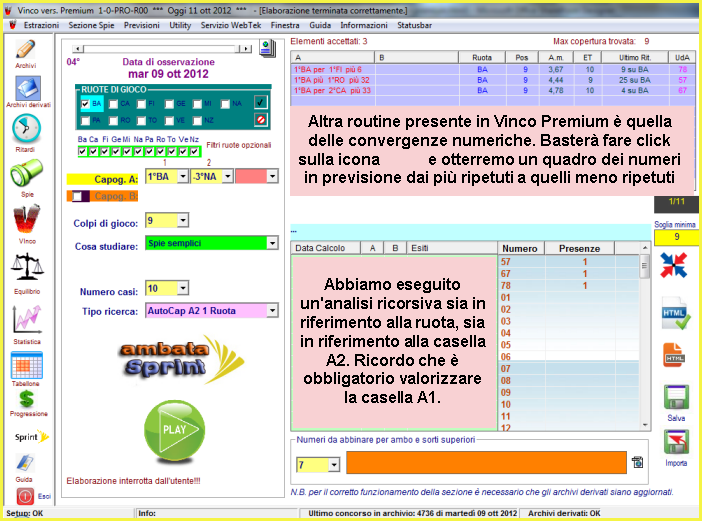Viewport: 702px width, 521px height.
Task: Open the Archivi derivati icon
Action: (x=28, y=88)
